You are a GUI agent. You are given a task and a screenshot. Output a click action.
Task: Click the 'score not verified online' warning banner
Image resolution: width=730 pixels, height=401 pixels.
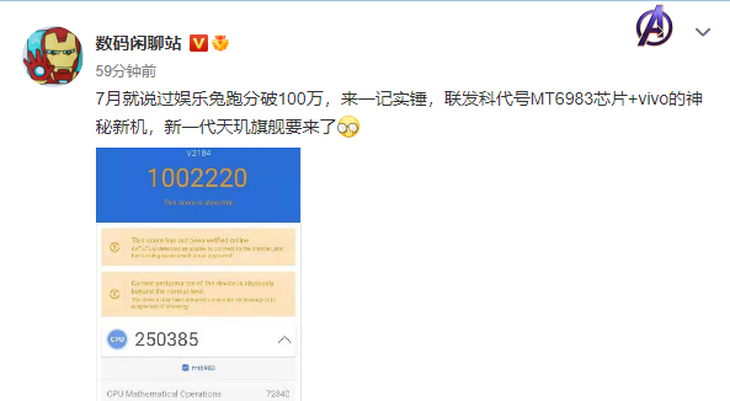point(198,247)
